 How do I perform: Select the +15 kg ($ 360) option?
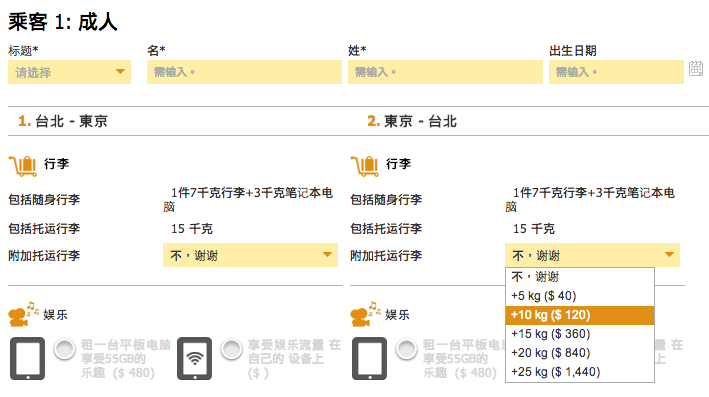tap(580, 334)
